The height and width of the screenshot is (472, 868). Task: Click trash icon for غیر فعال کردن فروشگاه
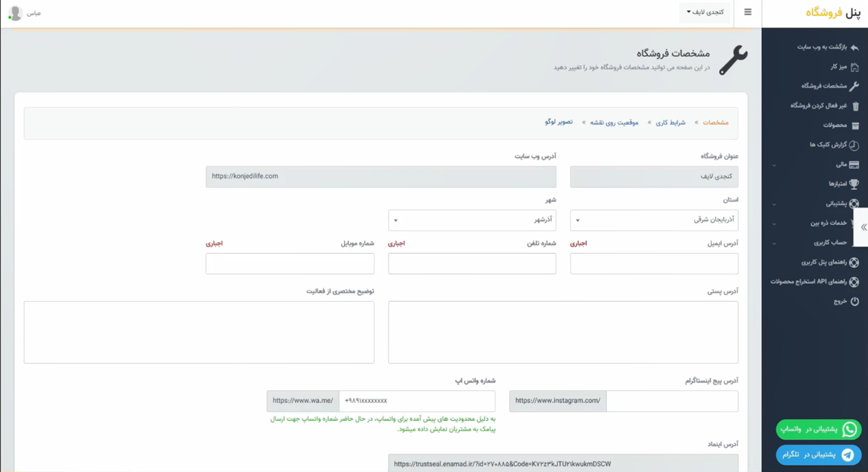coord(855,106)
